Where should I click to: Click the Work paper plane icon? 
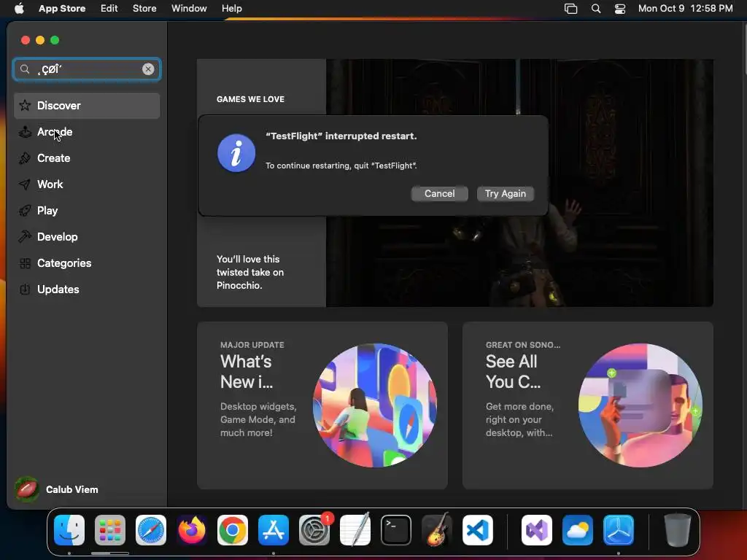pyautogui.click(x=25, y=184)
